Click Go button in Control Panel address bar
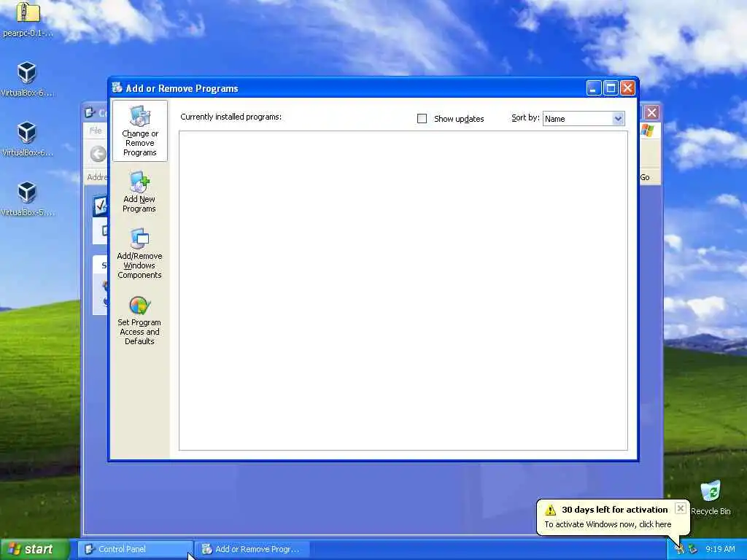 646,177
